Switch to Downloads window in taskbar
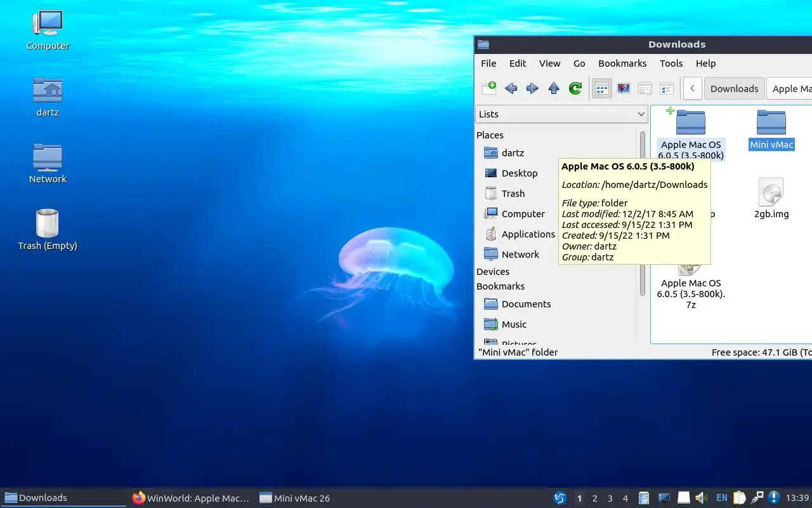Viewport: 812px width, 508px height. [65, 498]
